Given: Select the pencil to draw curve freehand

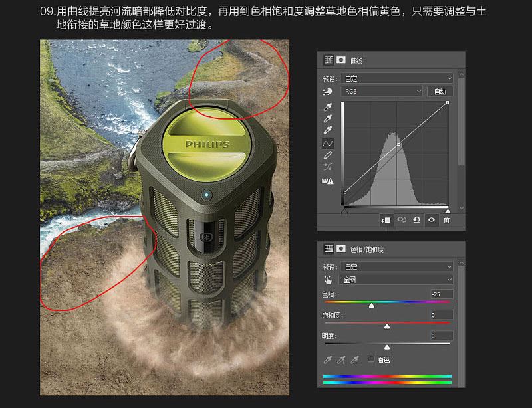Looking at the screenshot, I should (327, 155).
